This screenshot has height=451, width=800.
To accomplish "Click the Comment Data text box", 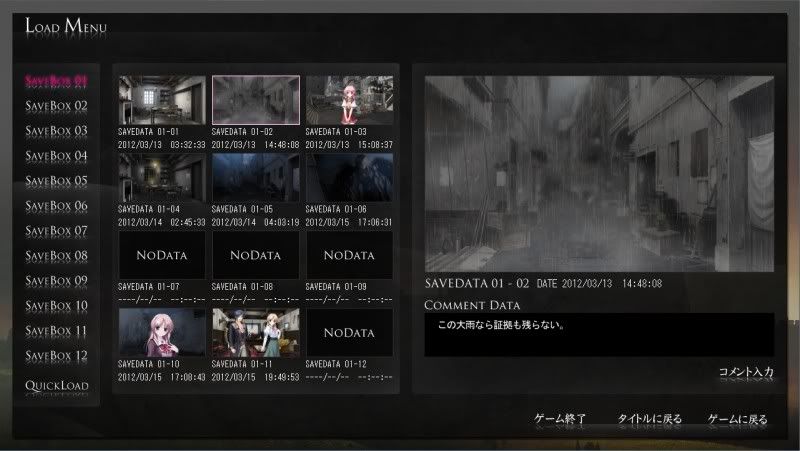I will tap(599, 335).
